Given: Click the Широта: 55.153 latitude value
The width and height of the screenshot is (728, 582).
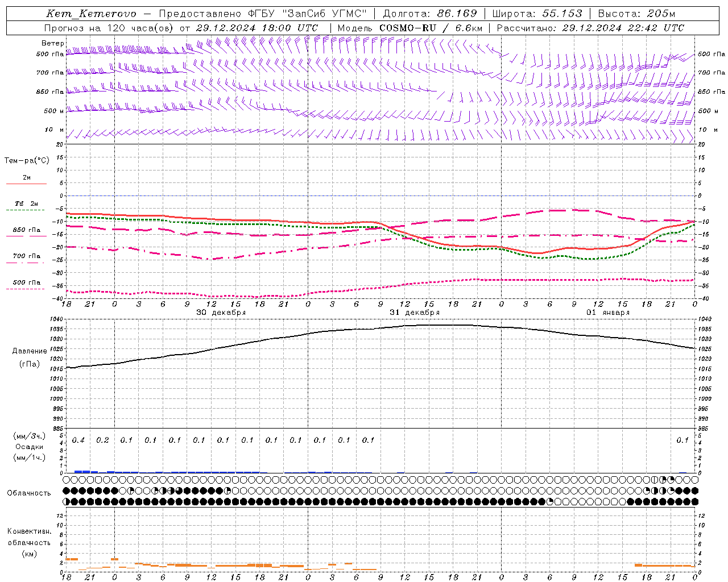Looking at the screenshot, I should tap(537, 14).
